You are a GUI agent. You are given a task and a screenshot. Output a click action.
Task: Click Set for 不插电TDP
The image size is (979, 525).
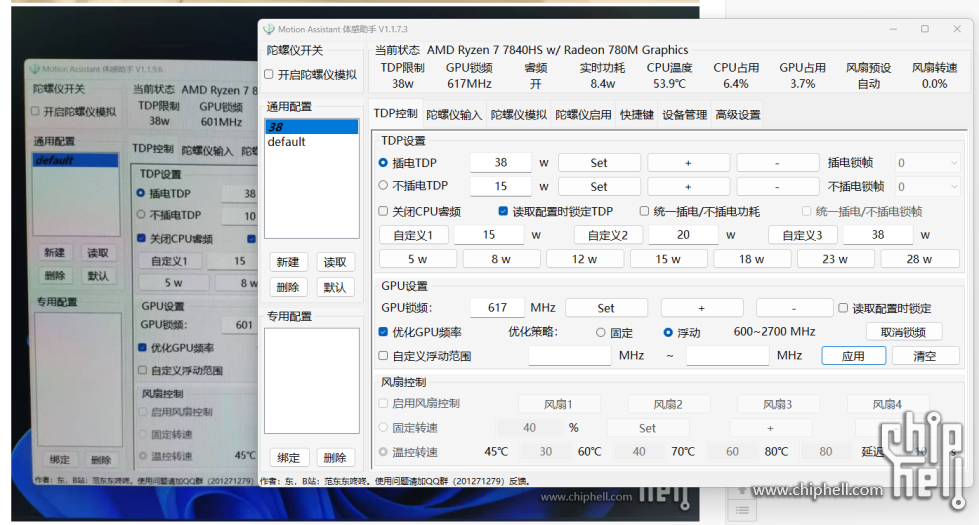(599, 187)
